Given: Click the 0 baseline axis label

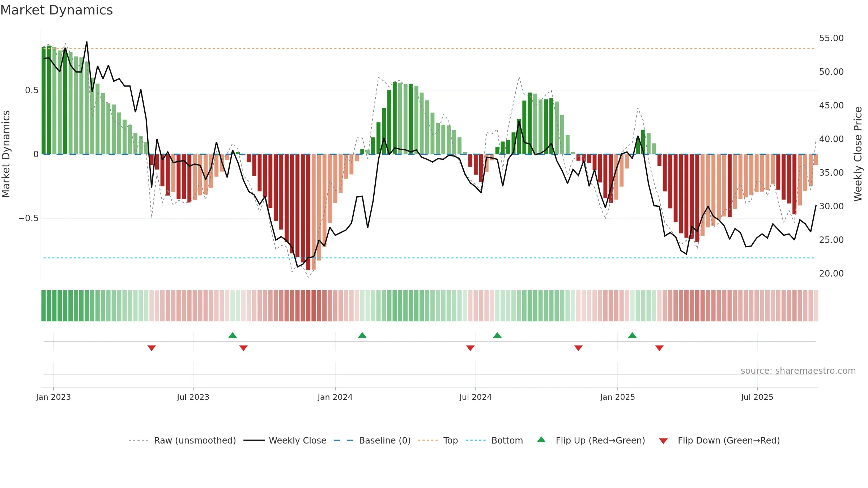Looking at the screenshot, I should coord(36,154).
